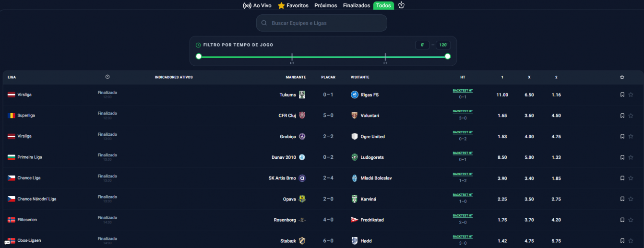The image size is (644, 248).
Task: Open Backtest HT link for Grobiņa match
Action: pyautogui.click(x=463, y=132)
